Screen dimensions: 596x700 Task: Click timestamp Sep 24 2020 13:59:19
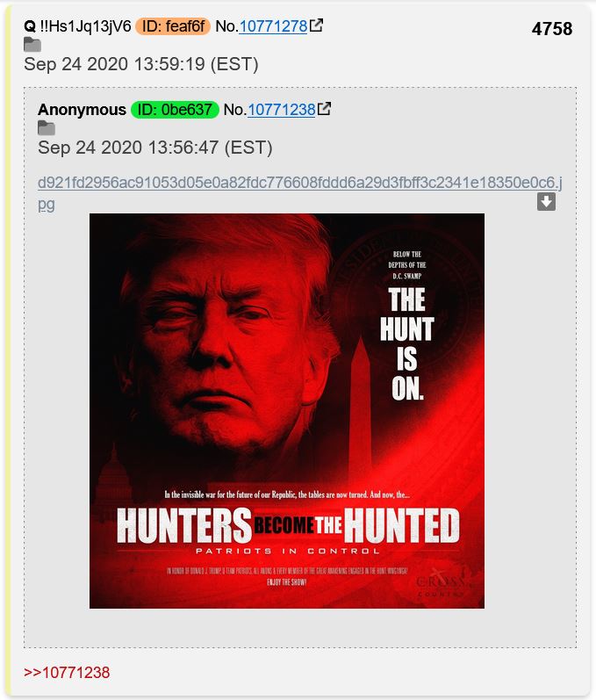[141, 64]
